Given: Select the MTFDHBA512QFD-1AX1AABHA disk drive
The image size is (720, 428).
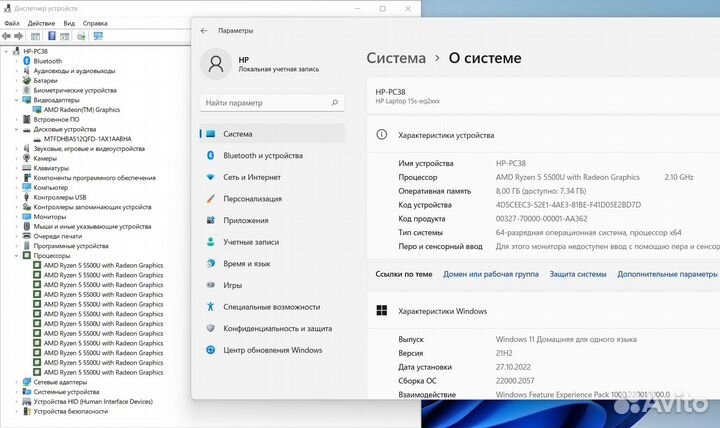Looking at the screenshot, I should point(88,139).
